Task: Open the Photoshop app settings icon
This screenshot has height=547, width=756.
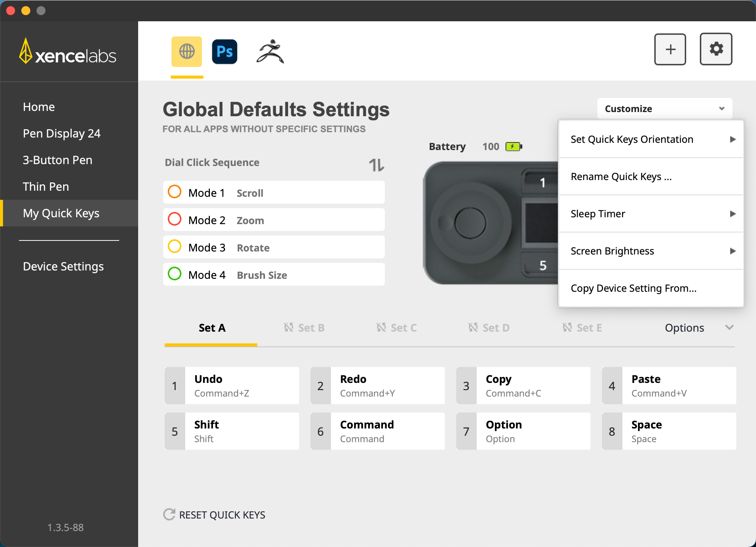Action: (x=225, y=52)
